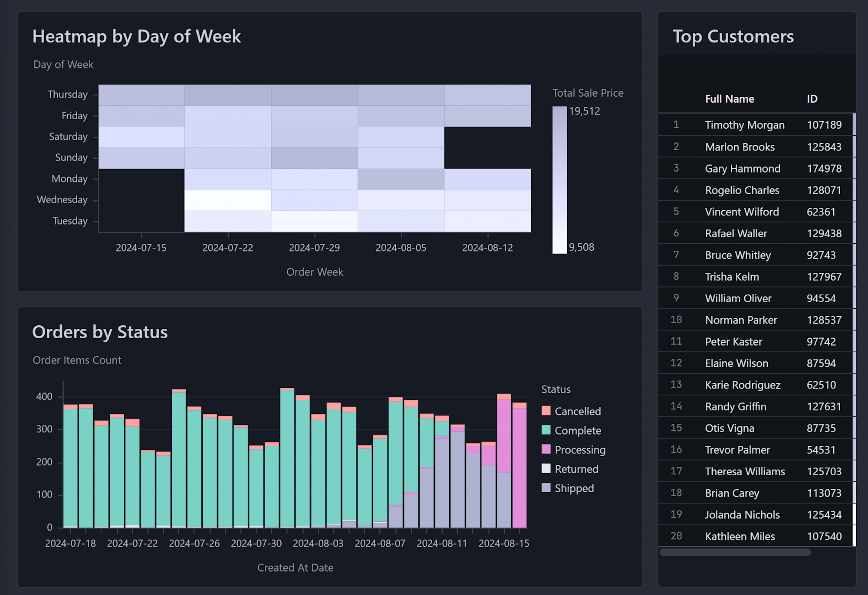This screenshot has width=868, height=595.
Task: Click ID value 113073
Action: point(824,493)
